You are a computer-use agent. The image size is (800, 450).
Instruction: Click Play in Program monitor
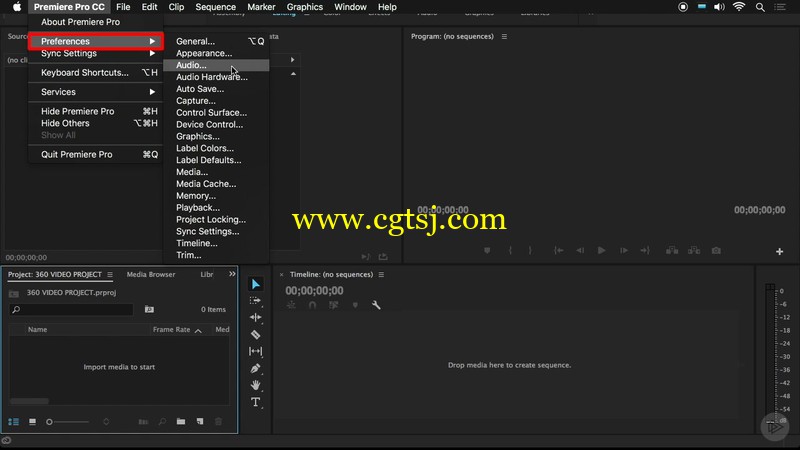(602, 251)
